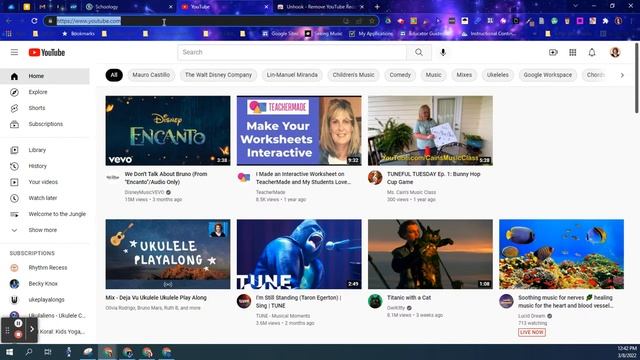Open Encanto video thumbnail
640x360 pixels.
(x=168, y=131)
